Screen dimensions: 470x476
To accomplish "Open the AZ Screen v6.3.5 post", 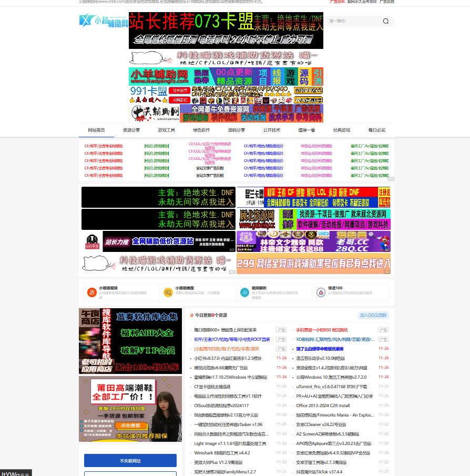I will pyautogui.click(x=328, y=434).
